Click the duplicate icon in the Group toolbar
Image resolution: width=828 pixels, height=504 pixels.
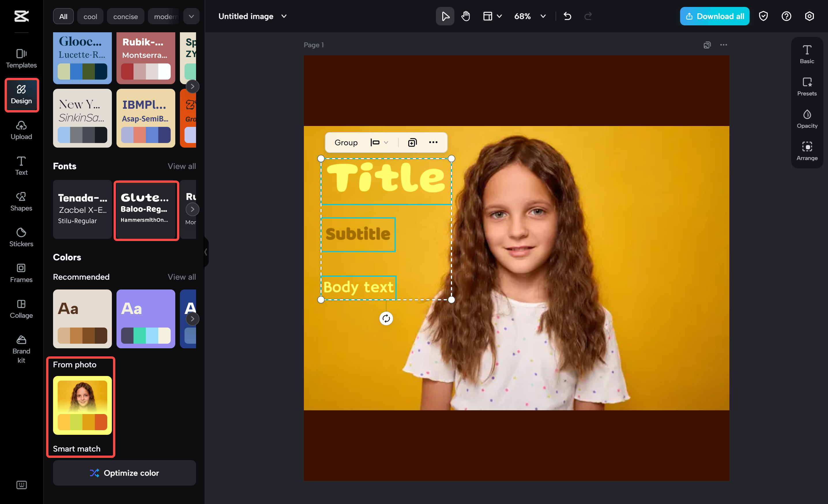coord(412,142)
